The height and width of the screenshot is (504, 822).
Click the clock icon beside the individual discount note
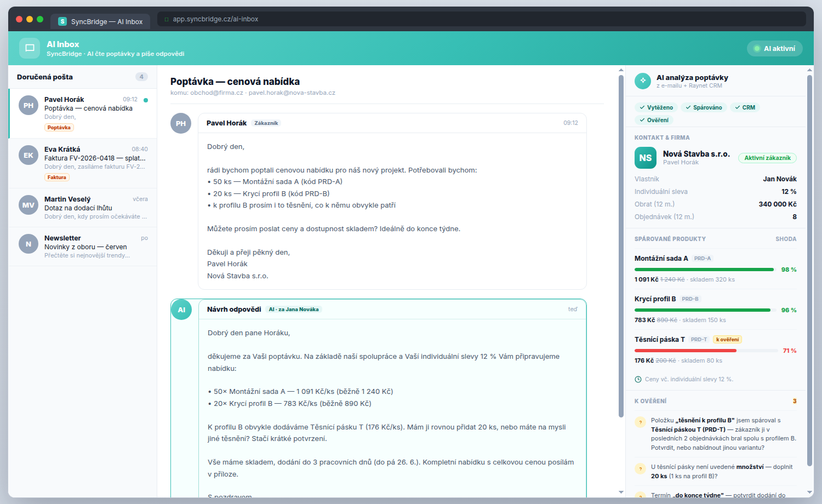(x=638, y=379)
